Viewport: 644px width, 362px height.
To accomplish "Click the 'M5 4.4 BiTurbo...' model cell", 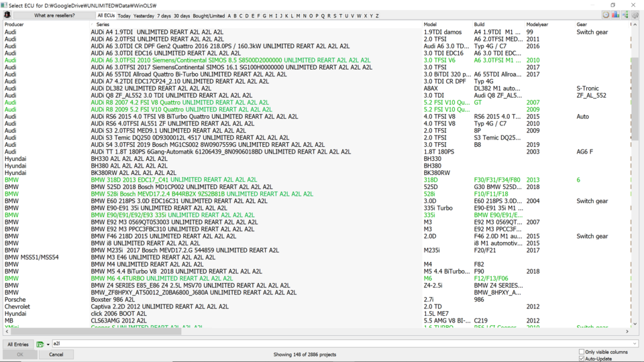I will coord(447,271).
